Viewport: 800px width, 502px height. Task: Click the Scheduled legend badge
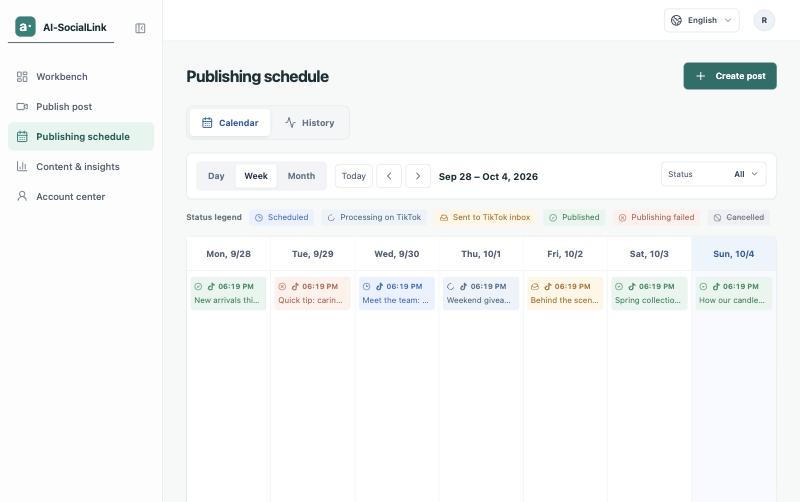coord(282,217)
